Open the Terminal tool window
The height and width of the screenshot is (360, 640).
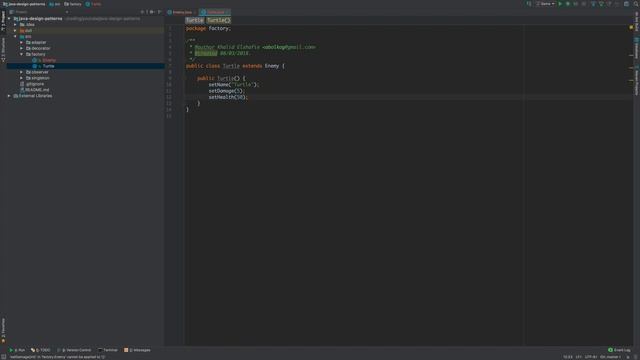[x=108, y=350]
